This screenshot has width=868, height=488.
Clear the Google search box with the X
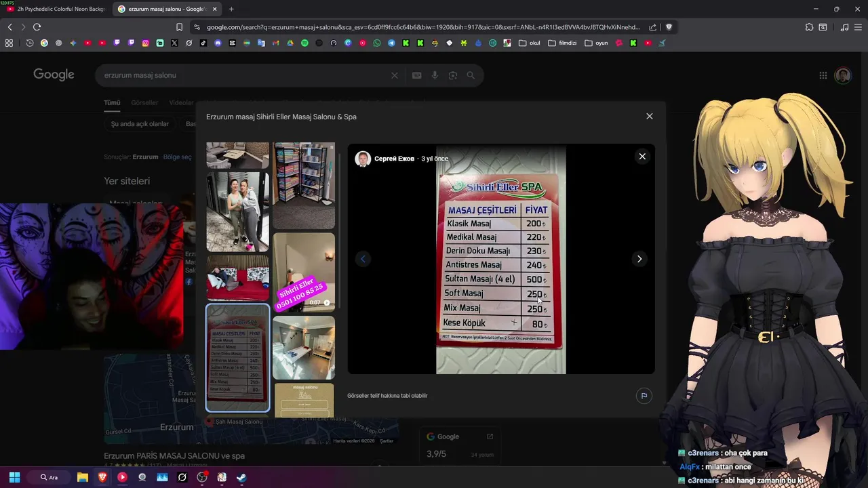(x=394, y=75)
